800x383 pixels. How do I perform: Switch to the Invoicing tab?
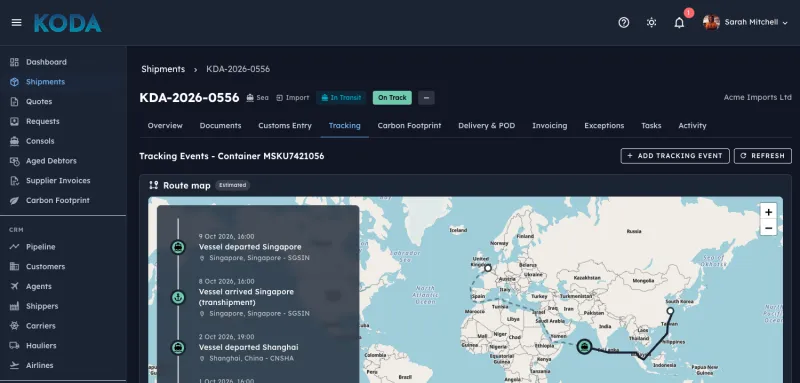549,125
